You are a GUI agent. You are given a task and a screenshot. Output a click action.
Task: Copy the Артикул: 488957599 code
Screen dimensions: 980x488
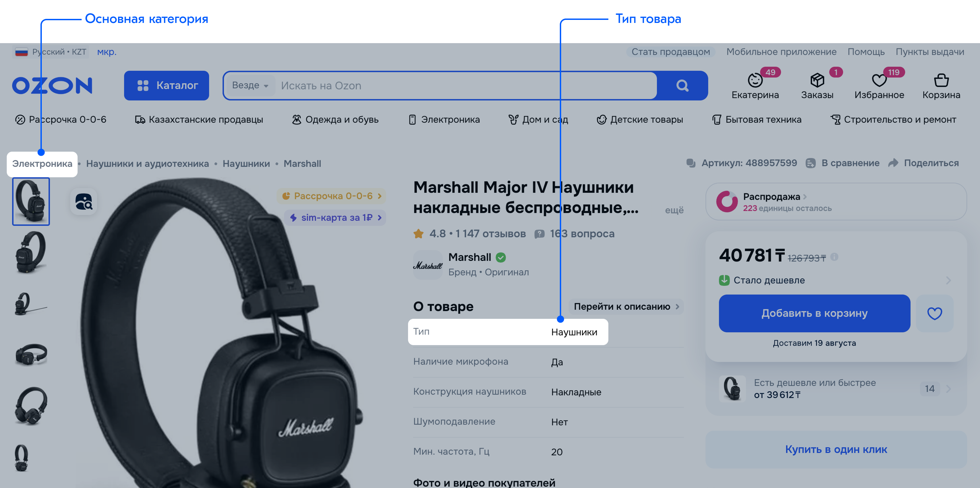742,163
